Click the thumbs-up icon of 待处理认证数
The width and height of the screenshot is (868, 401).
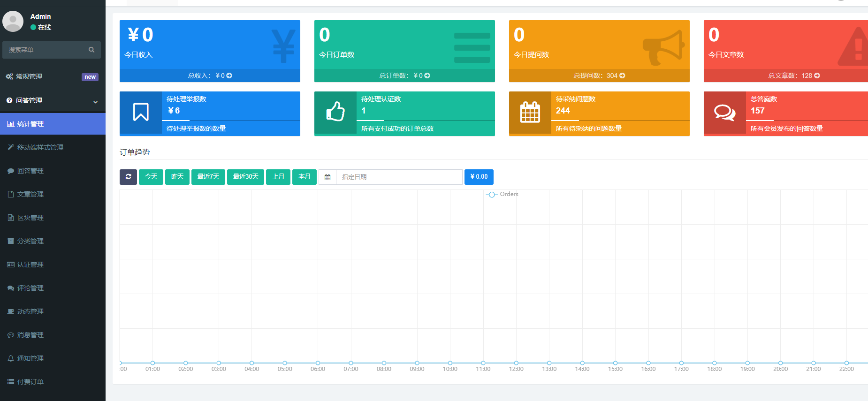pyautogui.click(x=335, y=112)
